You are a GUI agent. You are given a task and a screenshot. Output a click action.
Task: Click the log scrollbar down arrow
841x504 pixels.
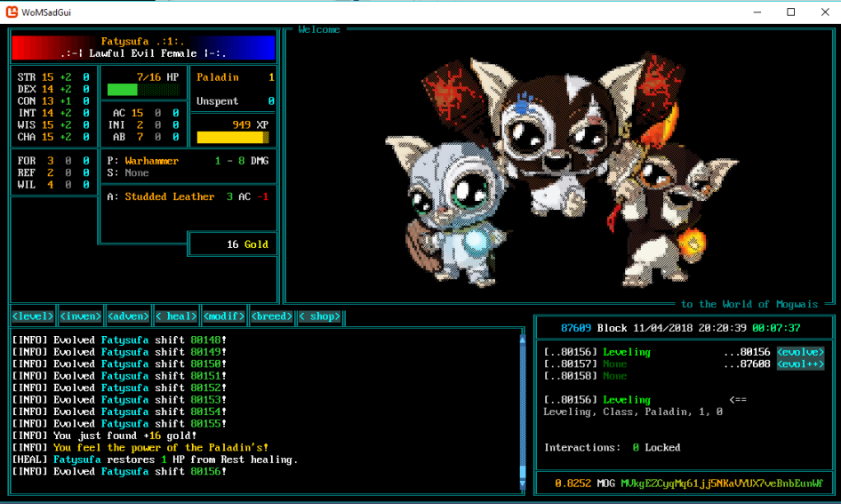point(523,484)
